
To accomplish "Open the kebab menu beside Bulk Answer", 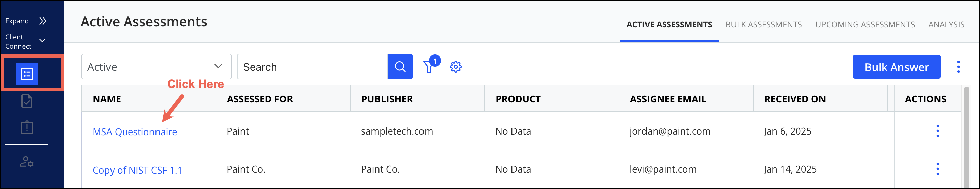I will pyautogui.click(x=958, y=67).
